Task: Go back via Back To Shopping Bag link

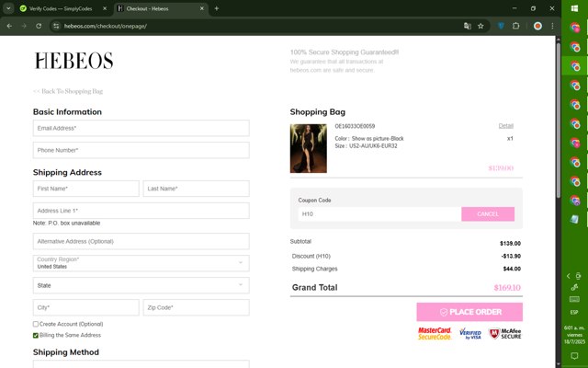Action: tap(68, 91)
